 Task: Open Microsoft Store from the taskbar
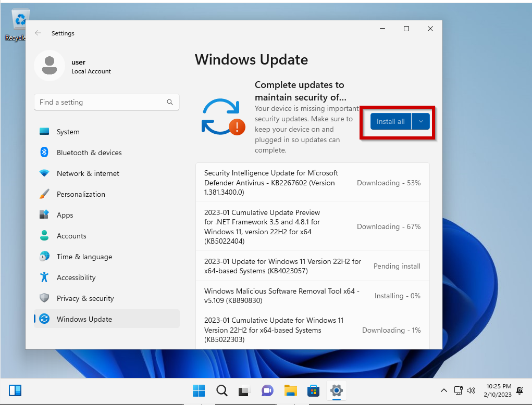tap(313, 391)
